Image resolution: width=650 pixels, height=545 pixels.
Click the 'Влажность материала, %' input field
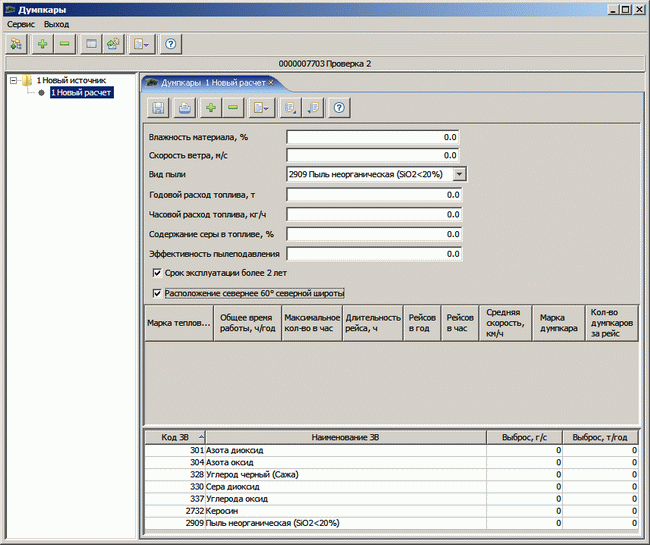coord(373,137)
